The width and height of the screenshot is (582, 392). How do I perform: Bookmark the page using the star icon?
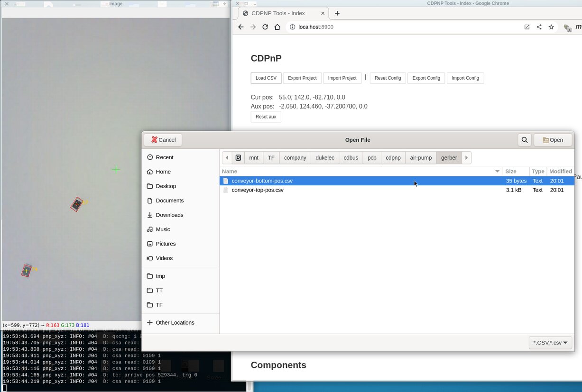pos(551,27)
